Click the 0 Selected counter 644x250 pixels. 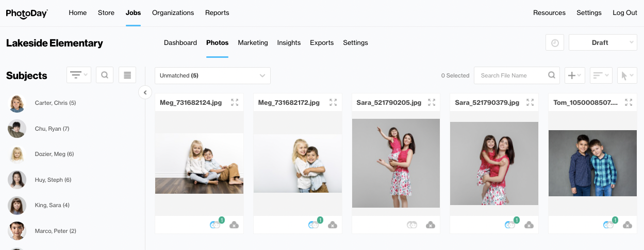[455, 75]
